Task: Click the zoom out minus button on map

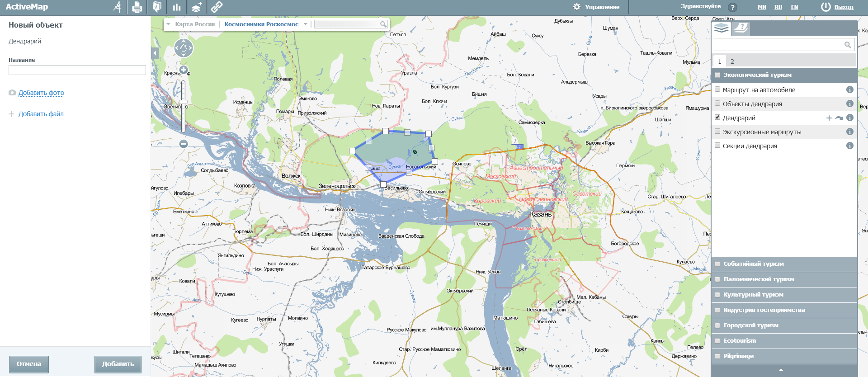Action: (184, 144)
